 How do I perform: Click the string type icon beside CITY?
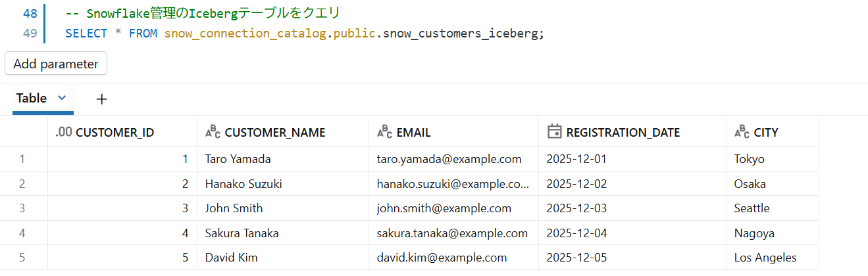[742, 132]
